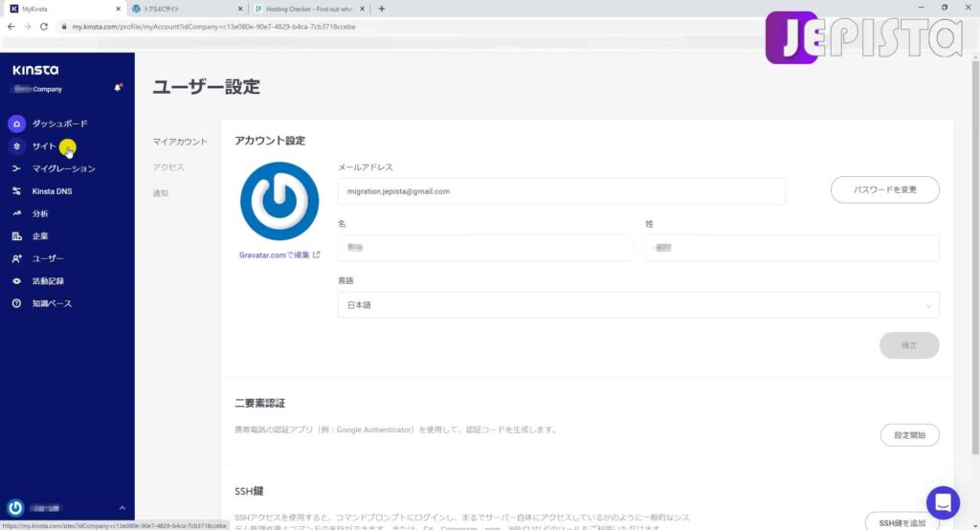980x530 pixels.
Task: Click the external link icon beside Gravatar.com
Action: [316, 255]
